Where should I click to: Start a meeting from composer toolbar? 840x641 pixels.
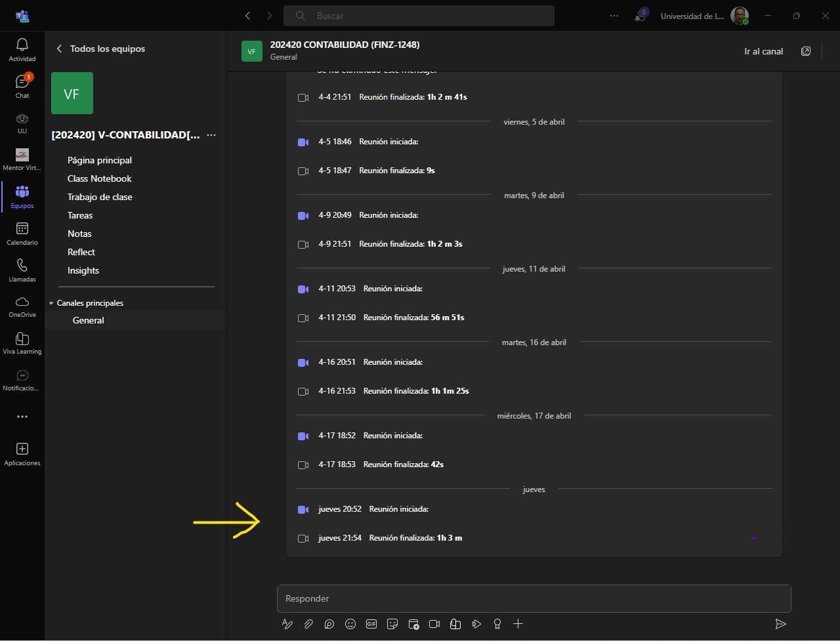click(434, 624)
